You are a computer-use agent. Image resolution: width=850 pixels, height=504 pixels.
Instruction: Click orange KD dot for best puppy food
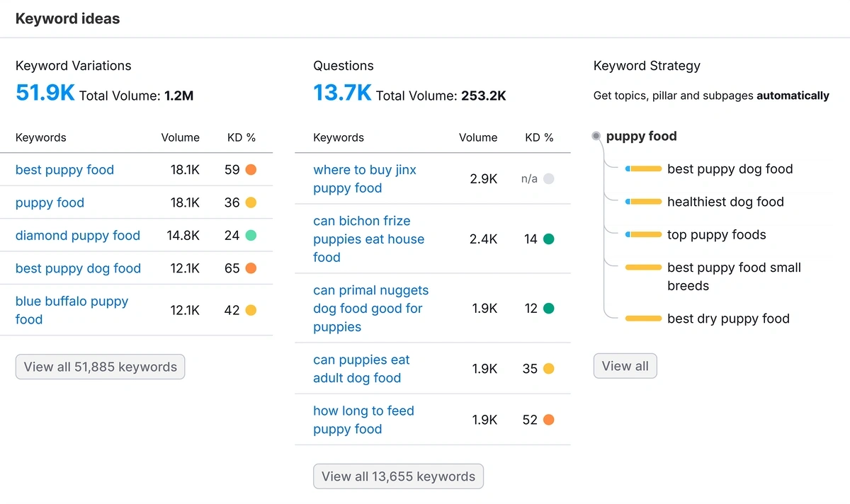[x=251, y=170]
